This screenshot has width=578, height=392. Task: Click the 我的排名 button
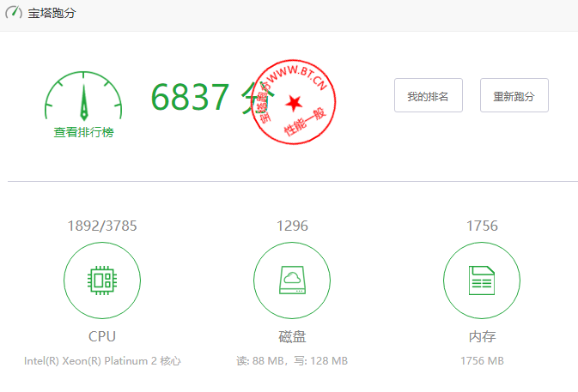[x=429, y=95]
